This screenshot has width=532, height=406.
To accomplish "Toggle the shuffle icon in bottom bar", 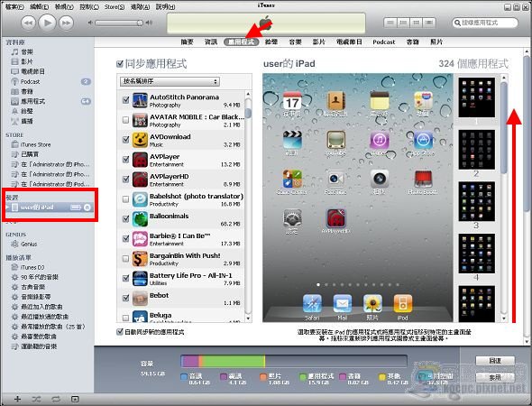I will [37, 399].
